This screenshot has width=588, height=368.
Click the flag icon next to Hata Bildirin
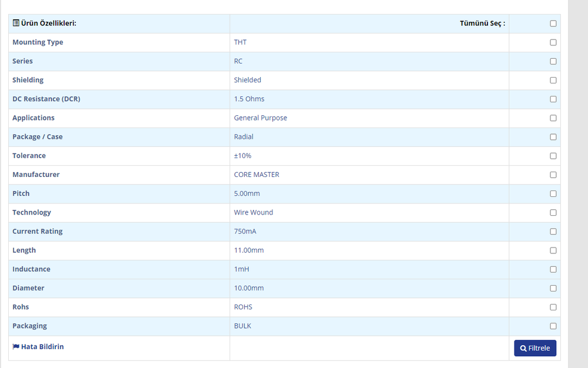16,347
